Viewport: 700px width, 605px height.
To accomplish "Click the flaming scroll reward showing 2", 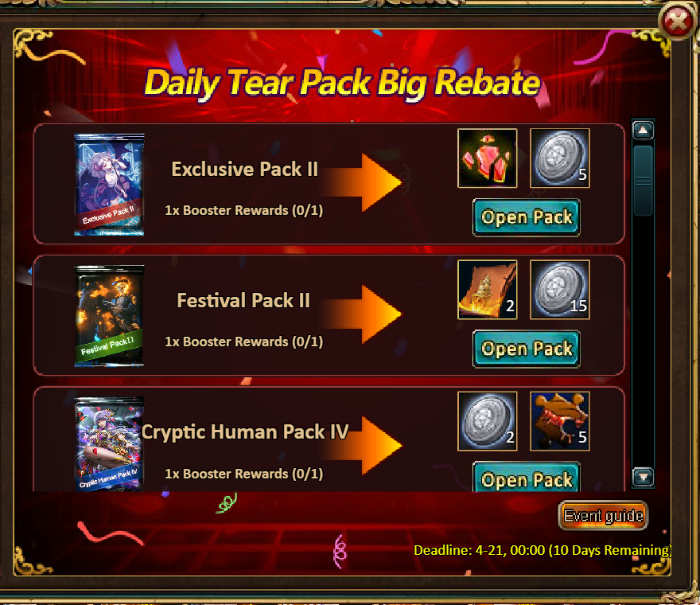I will 487,290.
